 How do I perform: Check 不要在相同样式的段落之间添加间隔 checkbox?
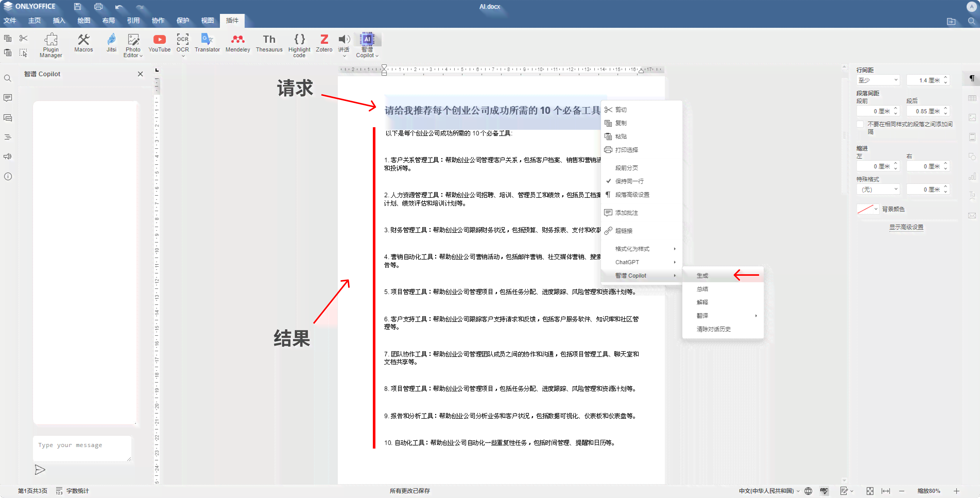pyautogui.click(x=860, y=124)
